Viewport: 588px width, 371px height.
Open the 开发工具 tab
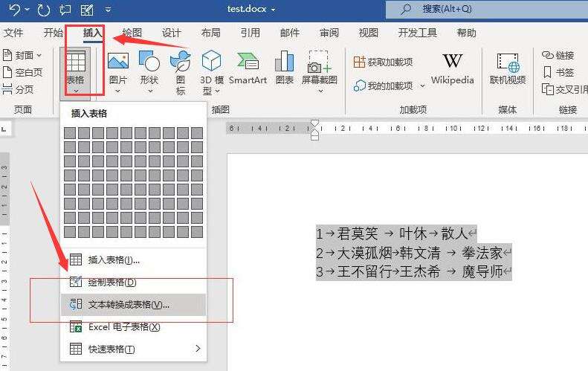pyautogui.click(x=417, y=33)
